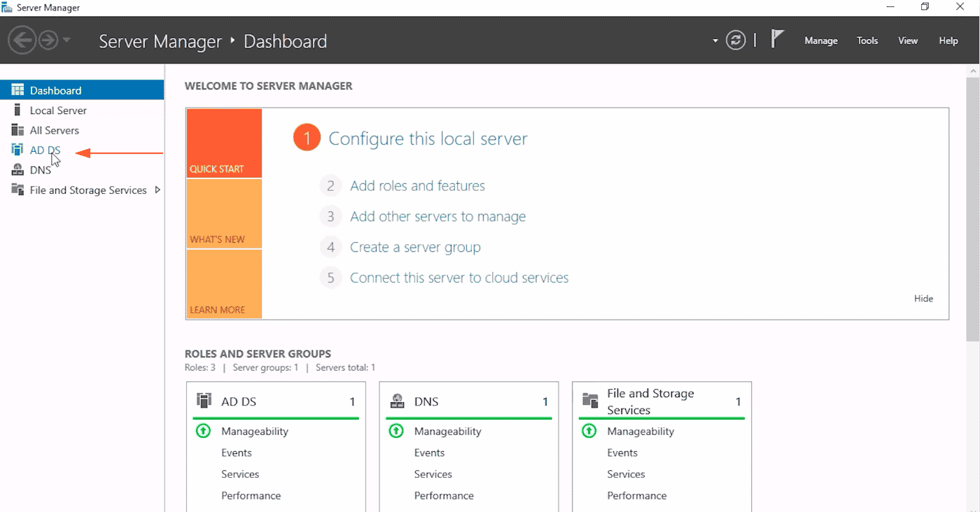Open the DNS section in the sidebar
Viewport: 980px width, 512px height.
click(40, 169)
